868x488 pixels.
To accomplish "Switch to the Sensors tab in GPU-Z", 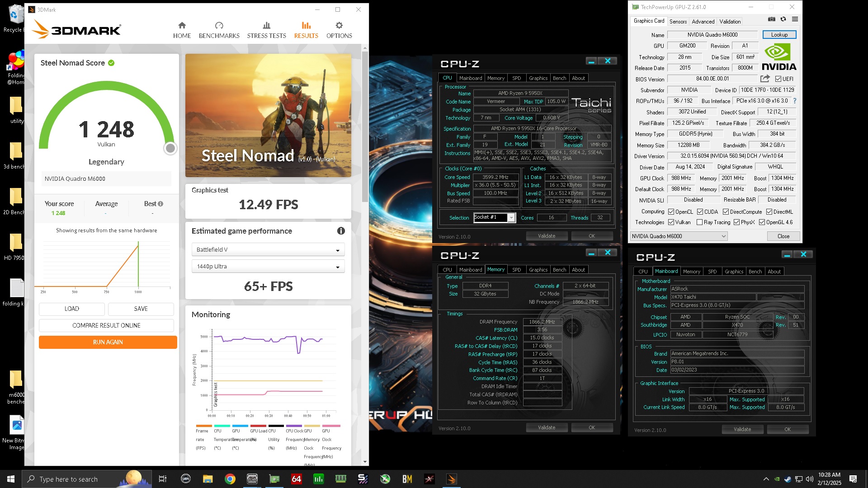I will (x=678, y=21).
